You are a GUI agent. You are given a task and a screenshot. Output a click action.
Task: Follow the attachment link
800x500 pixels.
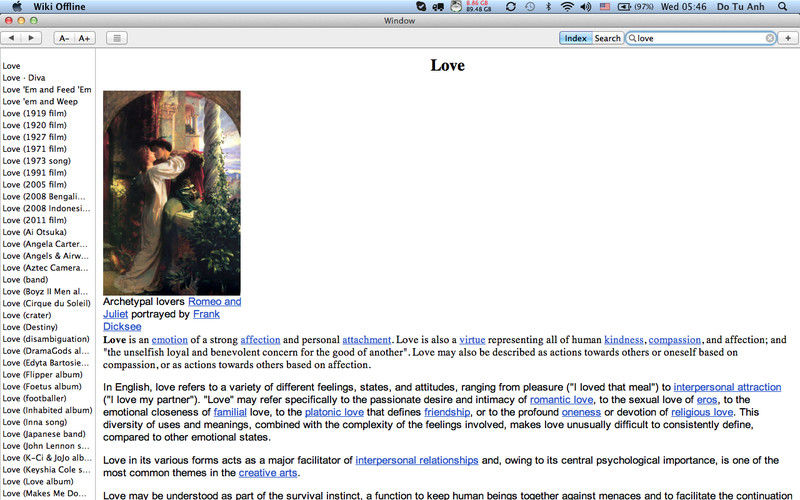pyautogui.click(x=366, y=340)
